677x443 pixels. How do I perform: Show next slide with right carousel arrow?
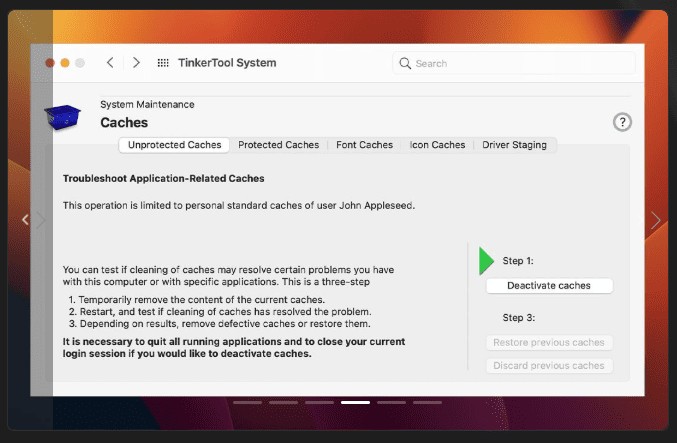pyautogui.click(x=655, y=220)
